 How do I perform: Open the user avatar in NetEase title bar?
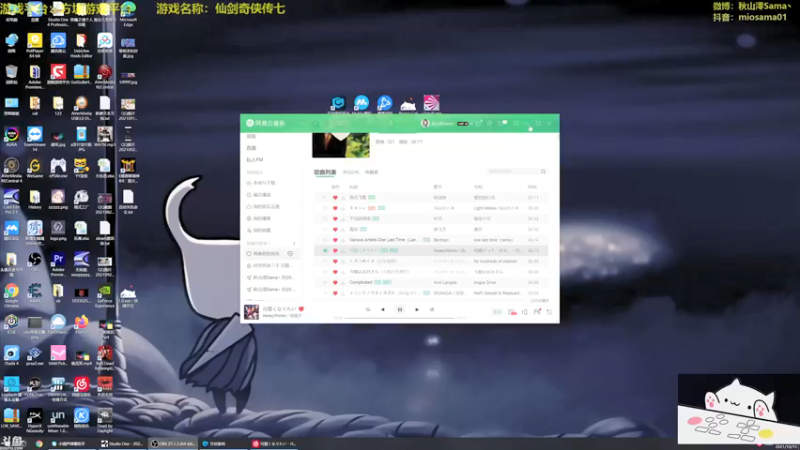click(425, 123)
